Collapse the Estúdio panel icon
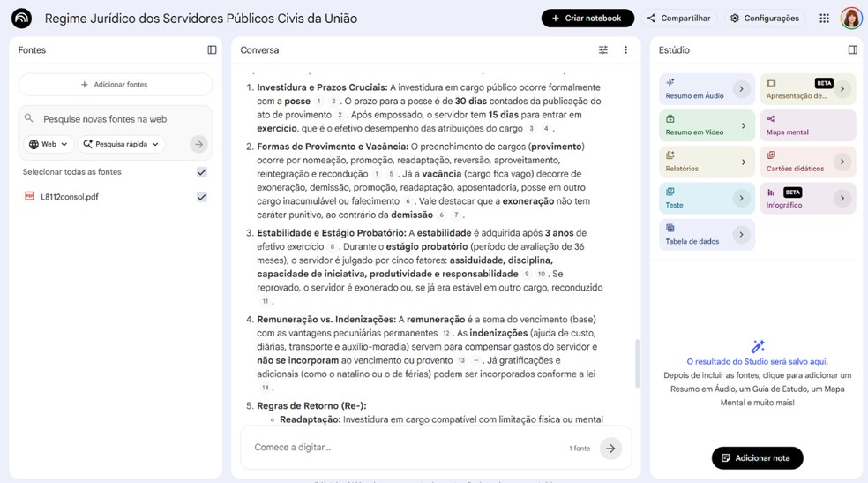The image size is (868, 483). point(852,49)
